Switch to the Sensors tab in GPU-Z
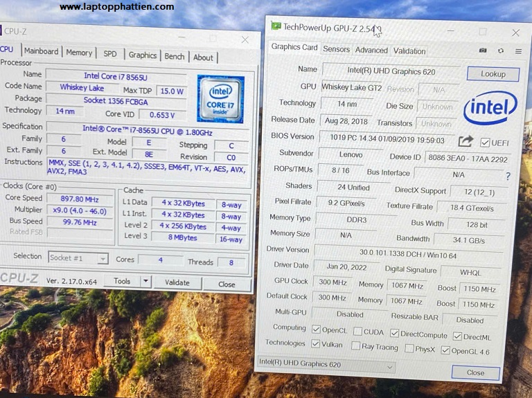The image size is (532, 398). tap(337, 50)
